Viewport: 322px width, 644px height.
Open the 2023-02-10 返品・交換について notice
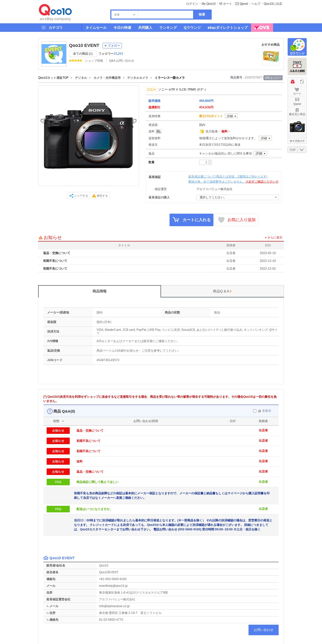pos(57,253)
